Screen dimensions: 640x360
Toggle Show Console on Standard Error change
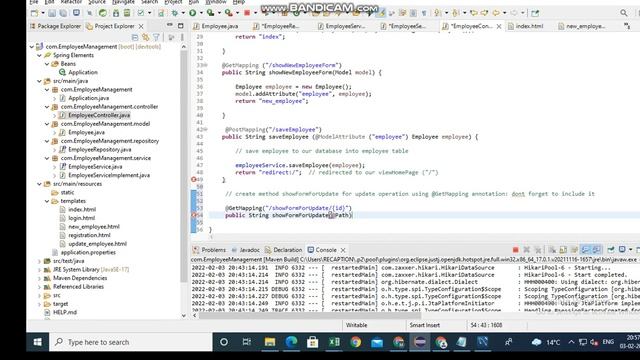point(596,250)
